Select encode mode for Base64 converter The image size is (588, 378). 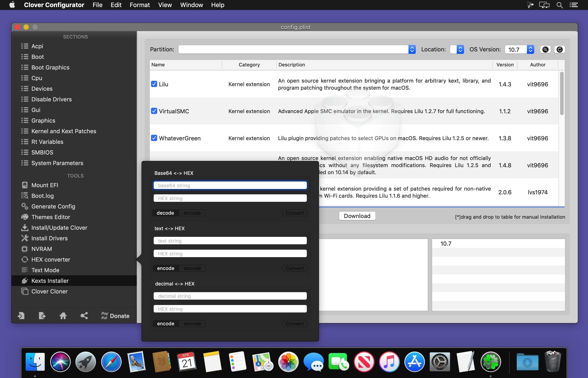click(x=192, y=213)
